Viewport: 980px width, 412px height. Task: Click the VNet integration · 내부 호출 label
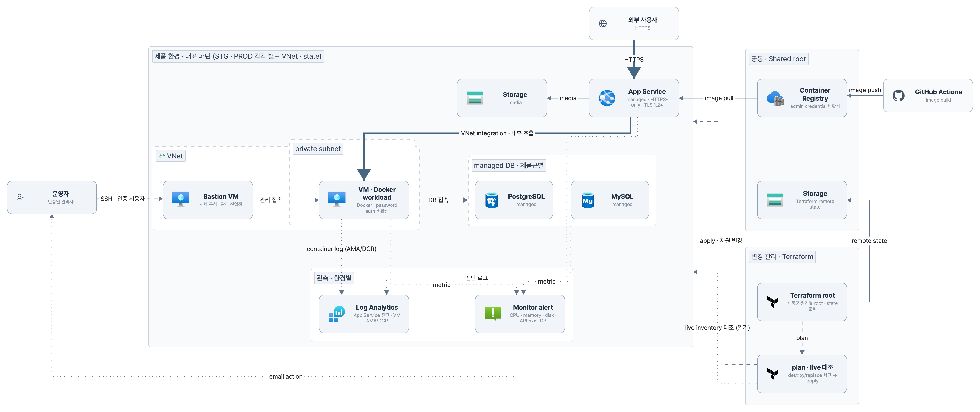pos(497,133)
